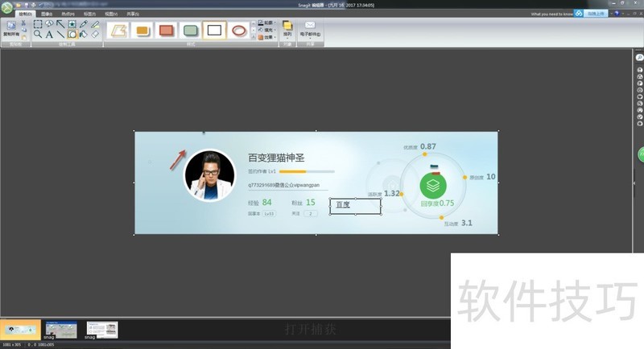Open the Effects dropdown
644x349 pixels.
tap(267, 37)
